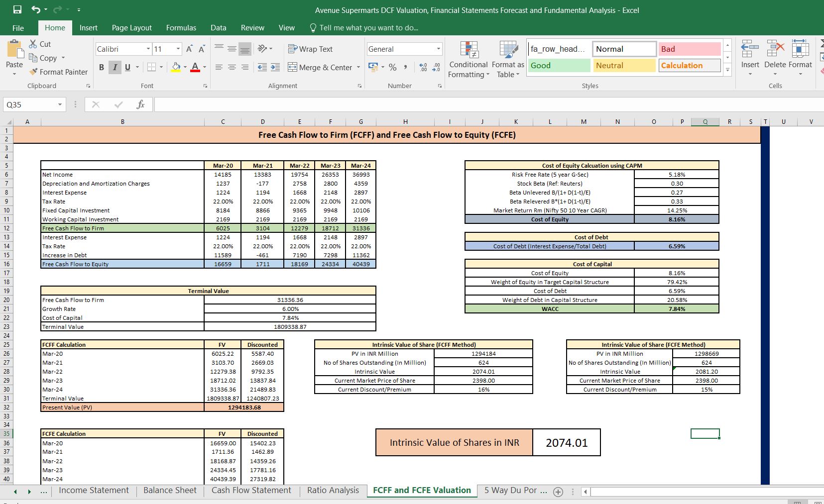
Task: Click the Decrease Decimal icon
Action: 436,67
